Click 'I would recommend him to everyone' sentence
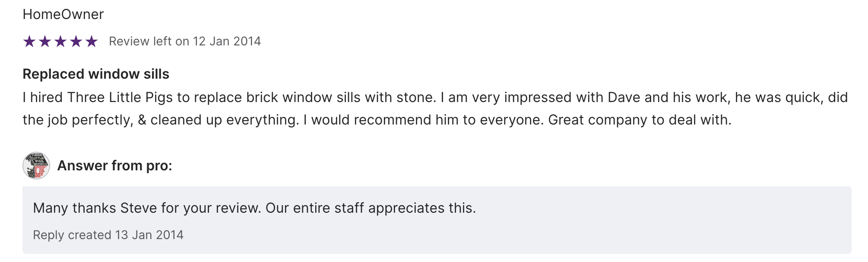The height and width of the screenshot is (262, 868). pyautogui.click(x=423, y=120)
